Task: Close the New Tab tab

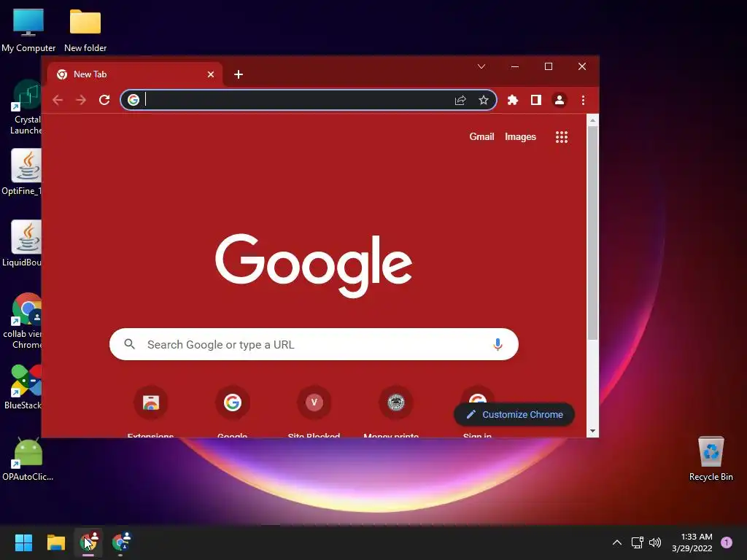Action: (211, 74)
